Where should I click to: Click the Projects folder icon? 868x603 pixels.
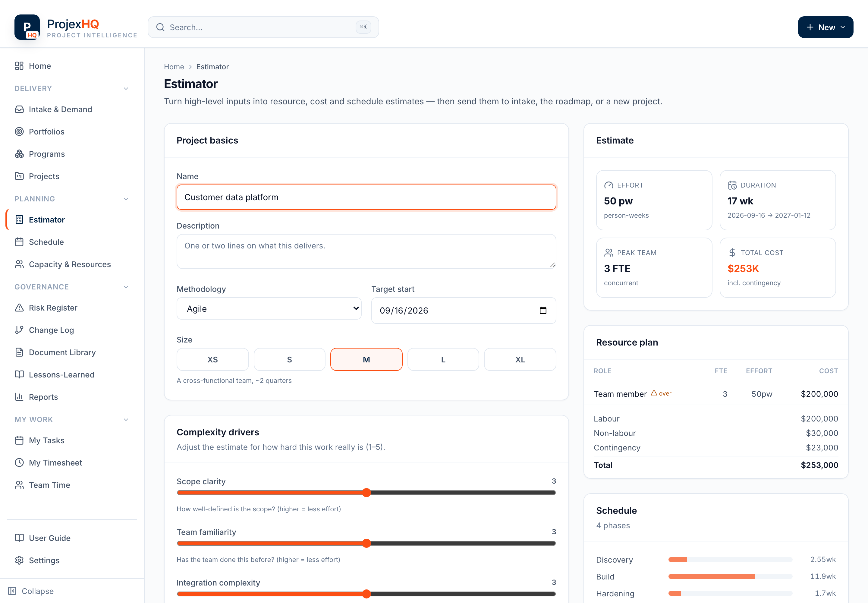point(19,176)
